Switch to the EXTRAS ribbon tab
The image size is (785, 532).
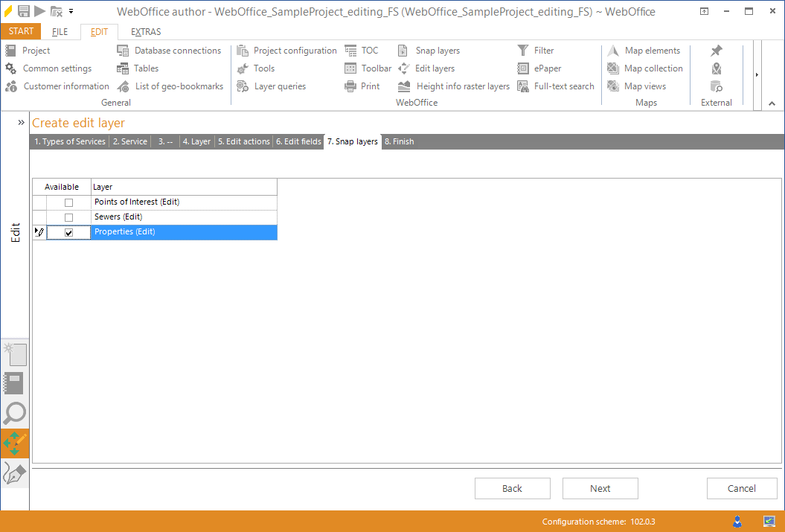[146, 31]
